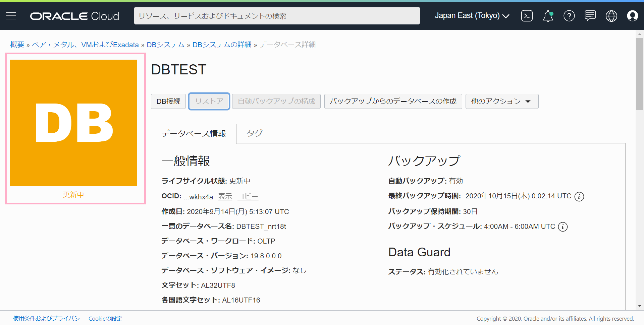Image resolution: width=644 pixels, height=325 pixels.
Task: Open the support chat icon
Action: [590, 16]
